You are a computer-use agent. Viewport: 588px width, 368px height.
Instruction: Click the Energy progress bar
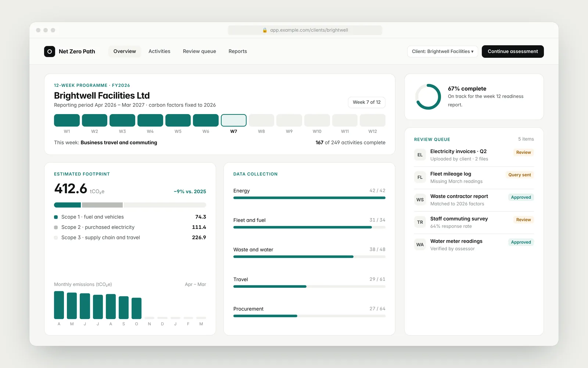[309, 198]
